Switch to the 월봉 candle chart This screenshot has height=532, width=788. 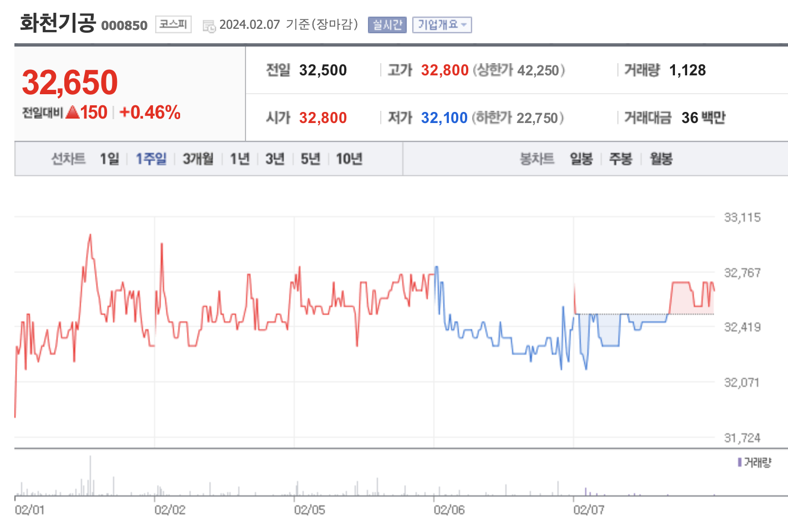pos(661,159)
